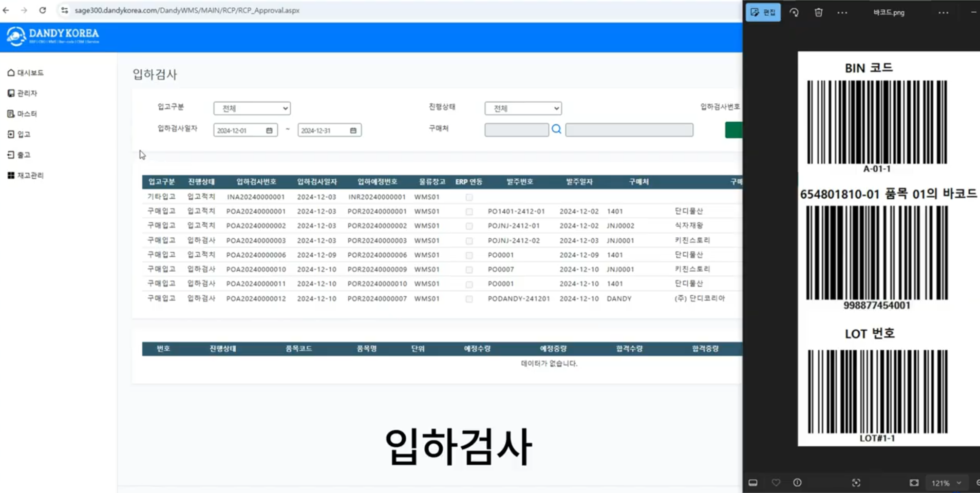Image resolution: width=980 pixels, height=493 pixels.
Task: Delete 바코드.png with the trash icon
Action: coord(818,12)
